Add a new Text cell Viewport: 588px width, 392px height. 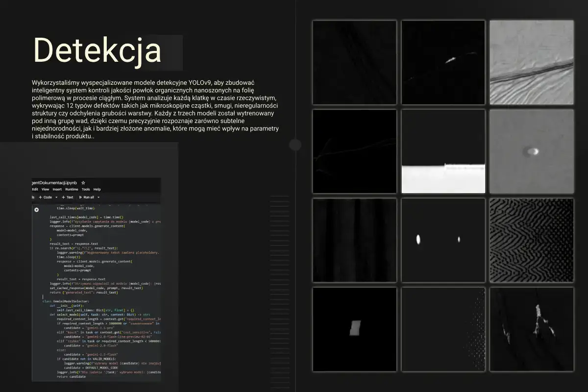(68, 197)
